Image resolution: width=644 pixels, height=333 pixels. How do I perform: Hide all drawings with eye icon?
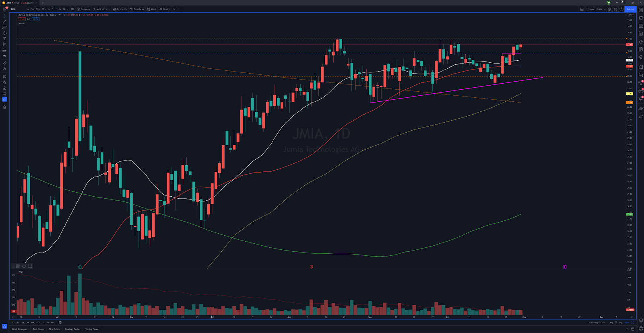click(4, 93)
